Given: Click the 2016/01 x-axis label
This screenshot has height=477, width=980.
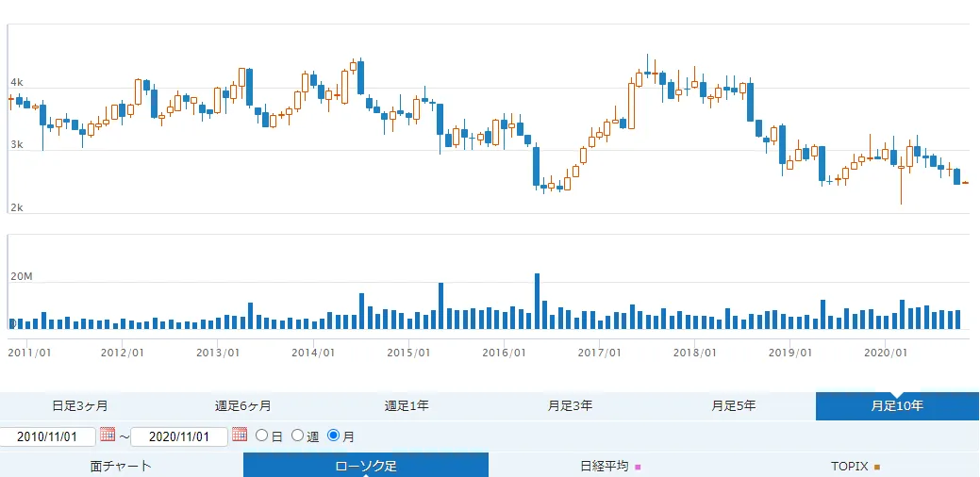Looking at the screenshot, I should [505, 353].
